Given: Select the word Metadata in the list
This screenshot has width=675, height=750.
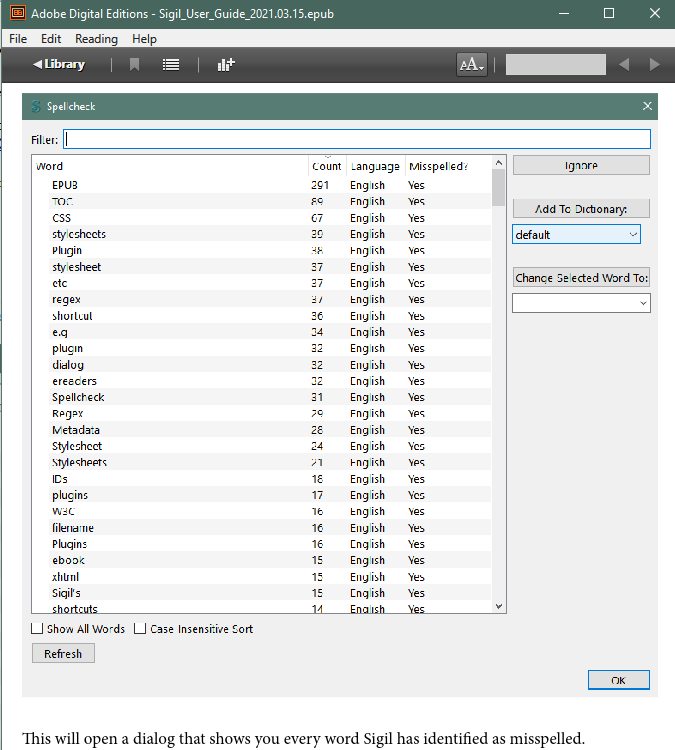Looking at the screenshot, I should [x=76, y=430].
